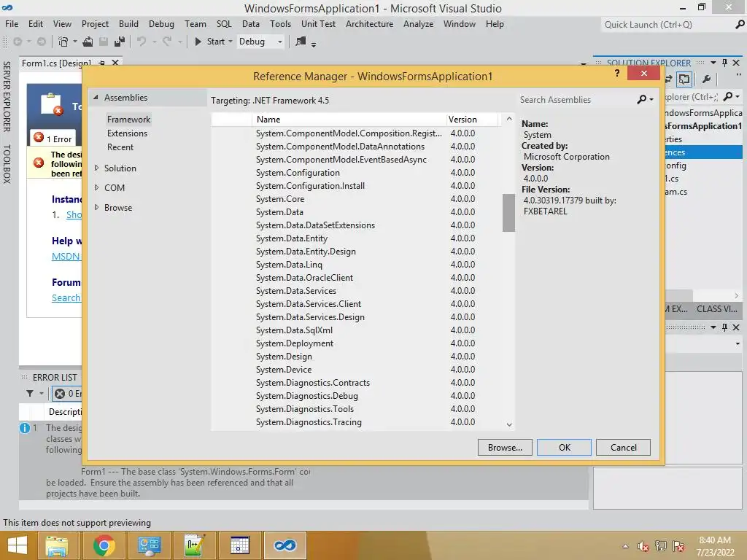The width and height of the screenshot is (747, 560).
Task: Open the Analyze menu
Action: 418,24
